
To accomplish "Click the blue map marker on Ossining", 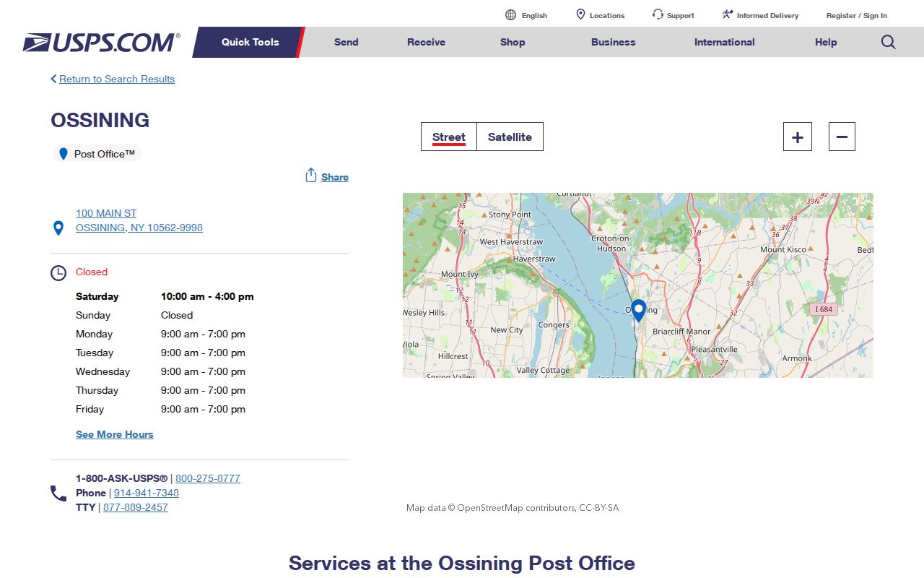I will click(638, 311).
